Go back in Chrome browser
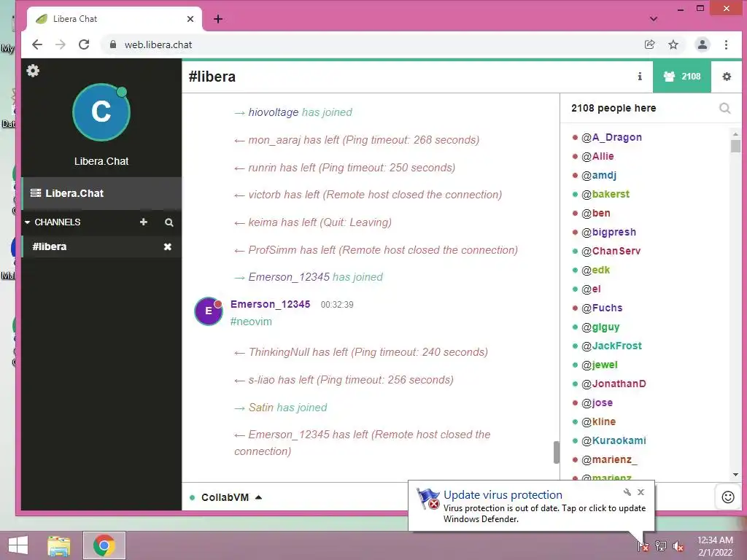The width and height of the screenshot is (747, 560). [x=37, y=44]
